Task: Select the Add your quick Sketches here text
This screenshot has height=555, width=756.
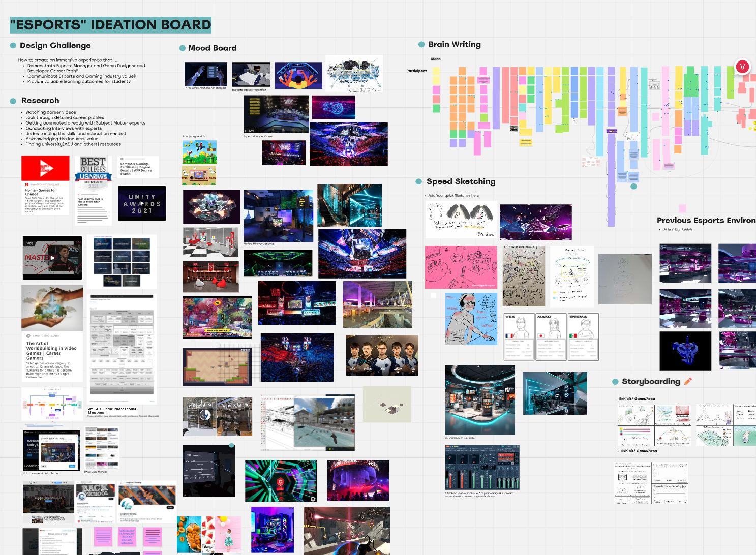Action: [453, 195]
